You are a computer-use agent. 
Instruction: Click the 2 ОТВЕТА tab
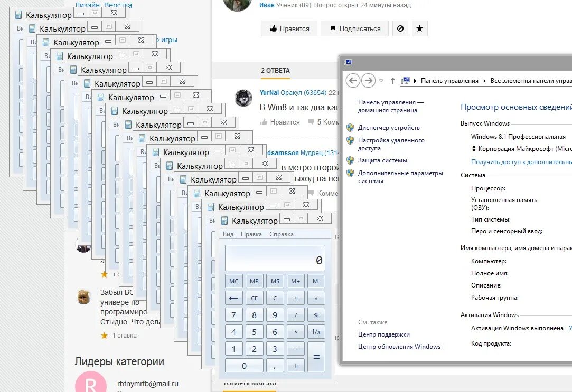coord(275,70)
